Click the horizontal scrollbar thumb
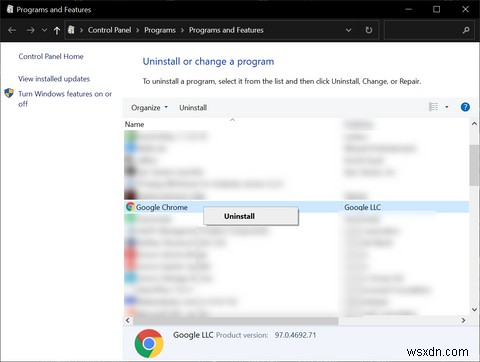This screenshot has width=480, height=362. pos(236,320)
